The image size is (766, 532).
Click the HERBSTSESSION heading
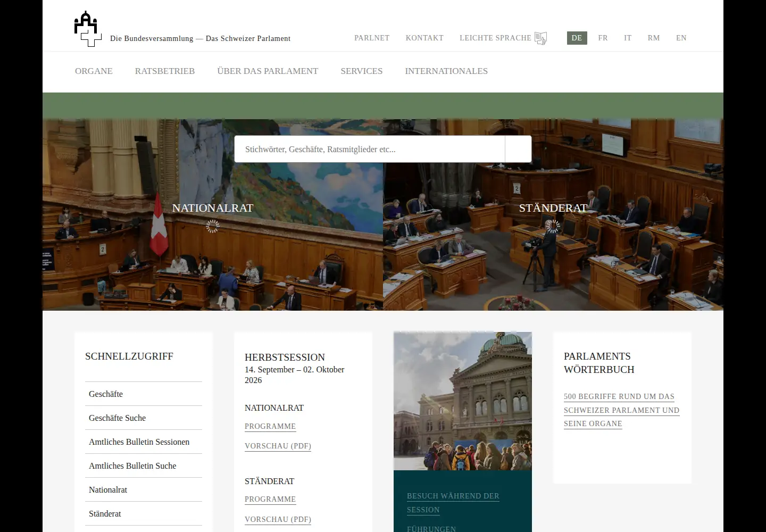pyautogui.click(x=285, y=358)
